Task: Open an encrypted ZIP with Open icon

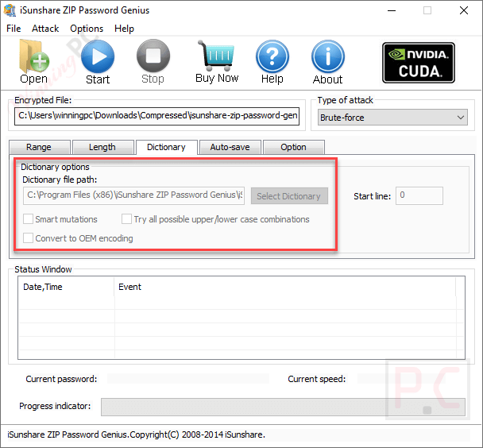Action: (x=33, y=61)
